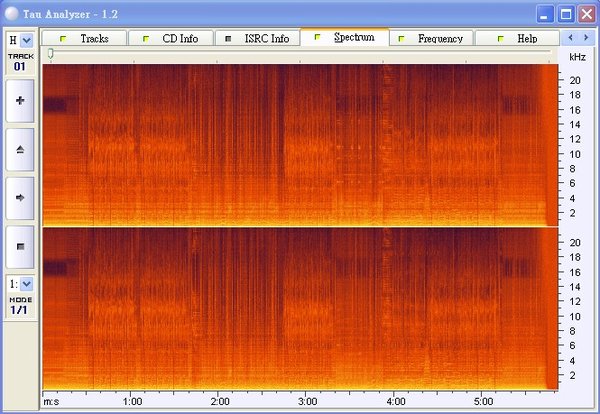The width and height of the screenshot is (600, 414).
Task: Click the kHz axis label
Action: coord(577,57)
